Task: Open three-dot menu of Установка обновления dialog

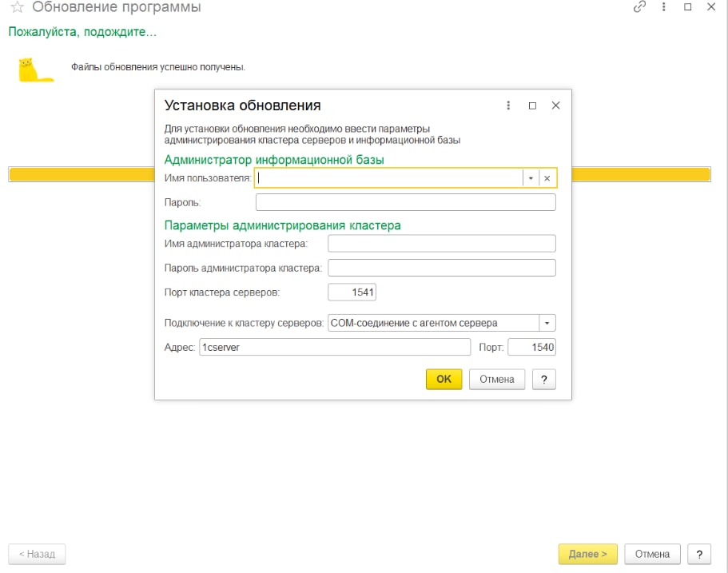Action: click(x=508, y=105)
